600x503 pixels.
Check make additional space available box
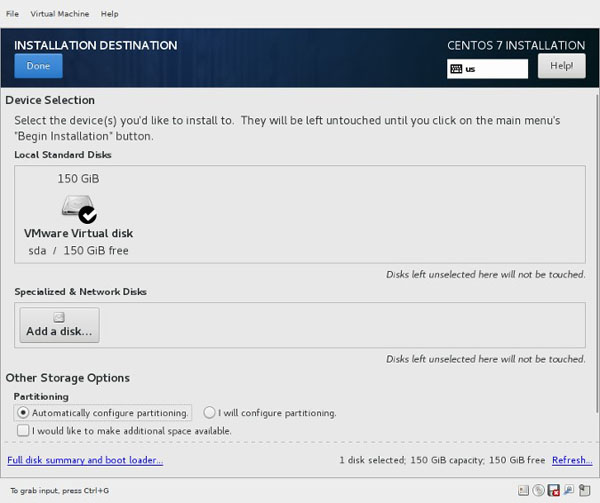pos(23,431)
